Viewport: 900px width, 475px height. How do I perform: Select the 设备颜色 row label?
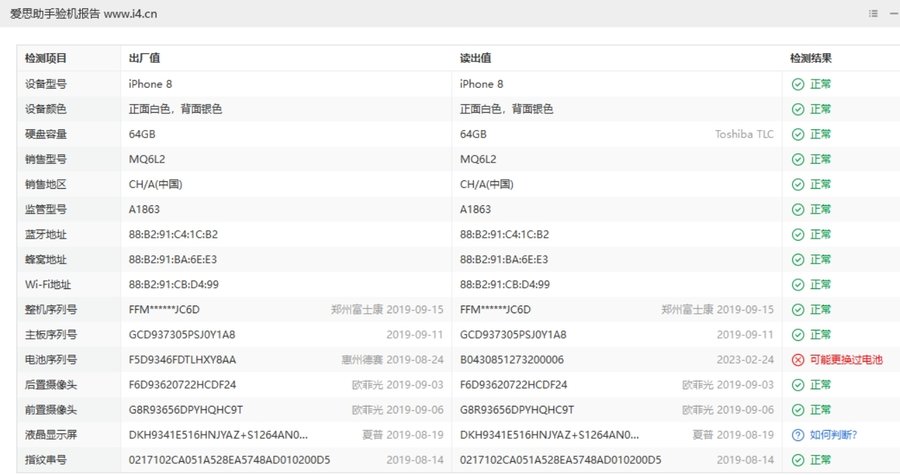(x=45, y=109)
